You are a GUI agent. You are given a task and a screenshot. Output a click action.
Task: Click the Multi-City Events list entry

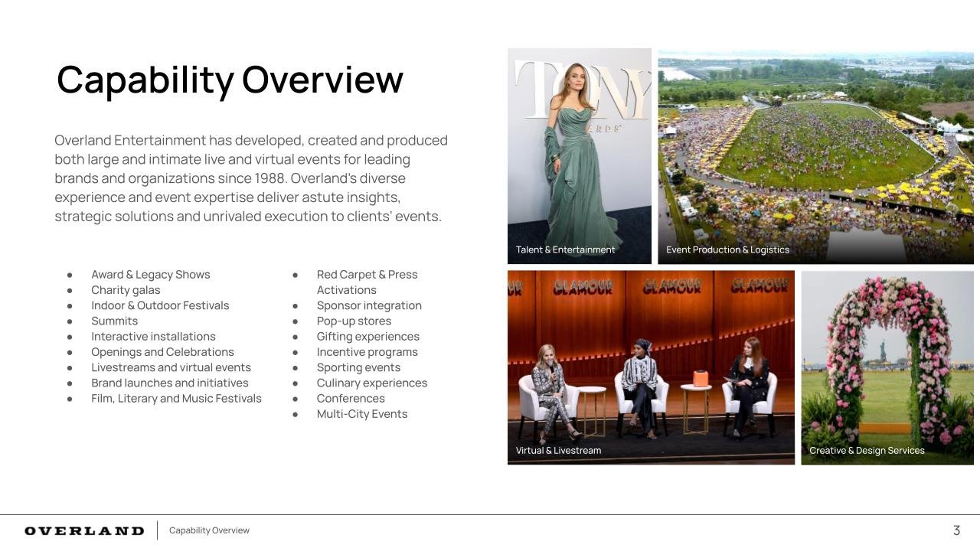362,413
